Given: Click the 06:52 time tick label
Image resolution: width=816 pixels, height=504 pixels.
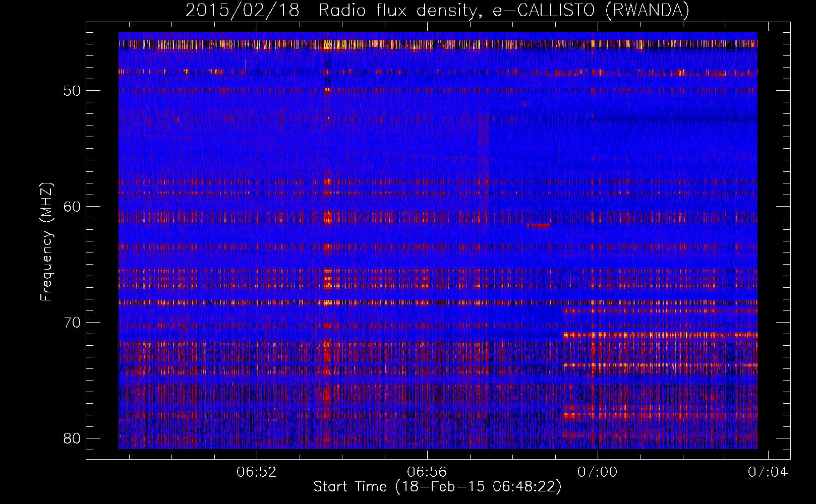Looking at the screenshot, I should click(257, 472).
